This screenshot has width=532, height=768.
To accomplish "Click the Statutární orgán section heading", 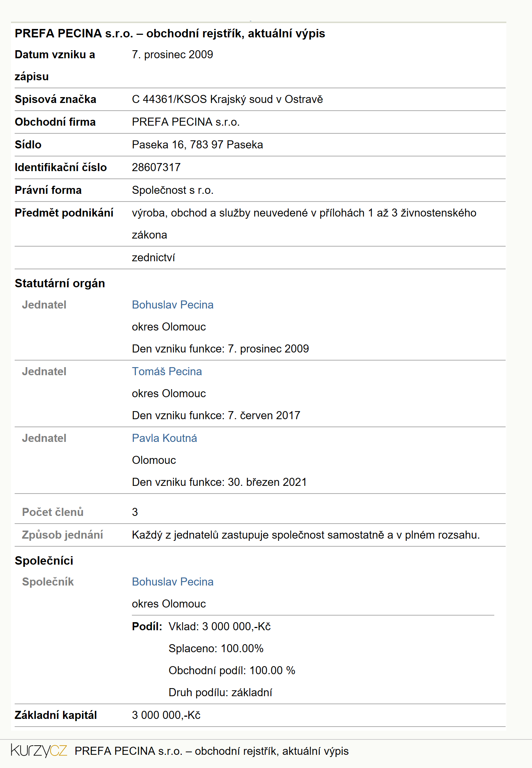I will (60, 284).
